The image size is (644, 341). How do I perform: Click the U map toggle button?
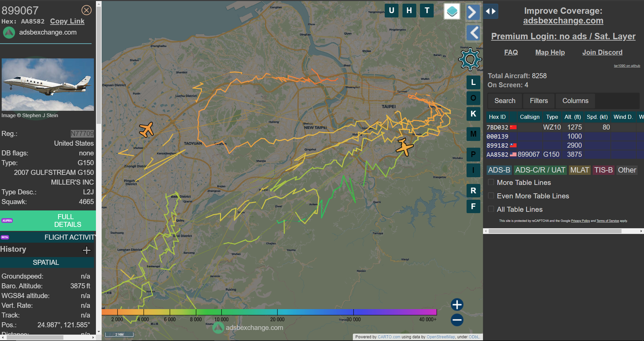tap(391, 10)
